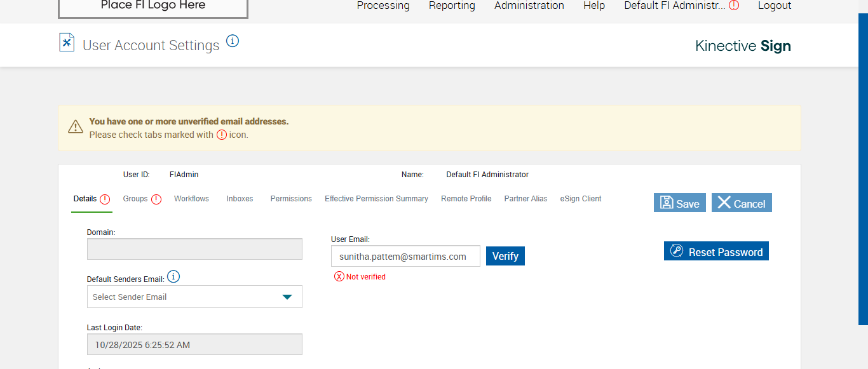The image size is (868, 369).
Task: Open the Help menu
Action: click(594, 5)
